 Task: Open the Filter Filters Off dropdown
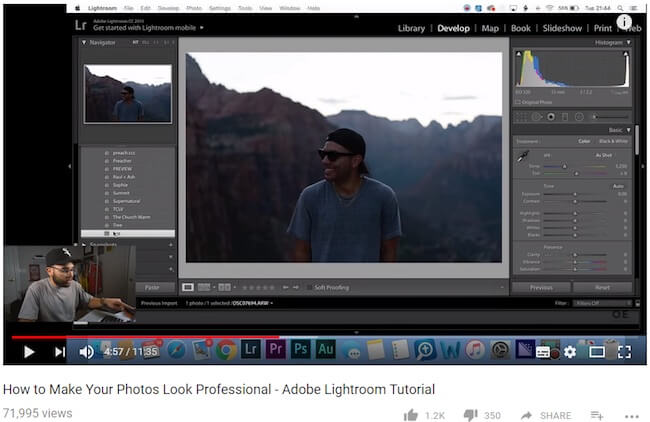[x=602, y=303]
